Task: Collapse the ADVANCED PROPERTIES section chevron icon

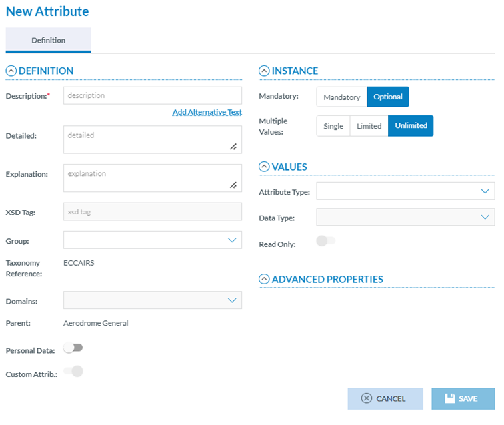Action: 264,280
